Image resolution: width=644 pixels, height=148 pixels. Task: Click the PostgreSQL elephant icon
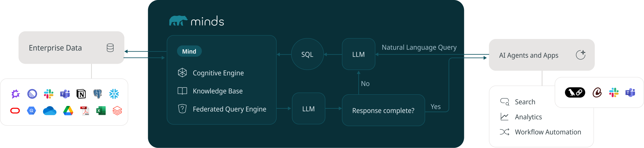[x=98, y=94]
